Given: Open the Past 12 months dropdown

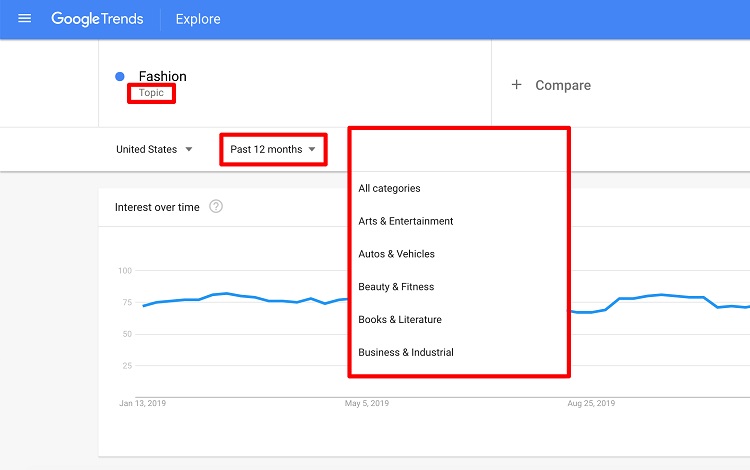Looking at the screenshot, I should tap(273, 149).
